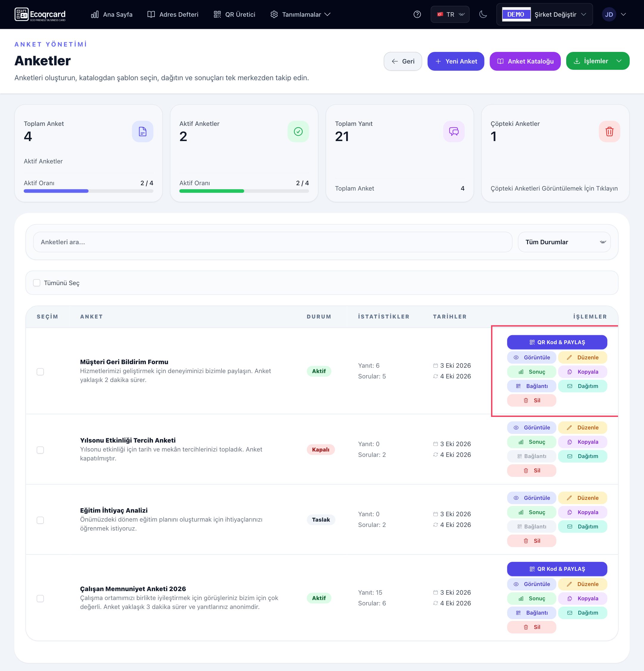
Task: Click the Geri back button
Action: (403, 61)
